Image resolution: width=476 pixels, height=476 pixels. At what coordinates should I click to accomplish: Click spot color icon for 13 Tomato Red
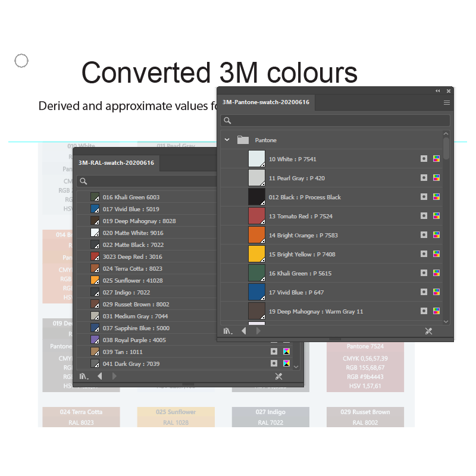click(x=424, y=216)
